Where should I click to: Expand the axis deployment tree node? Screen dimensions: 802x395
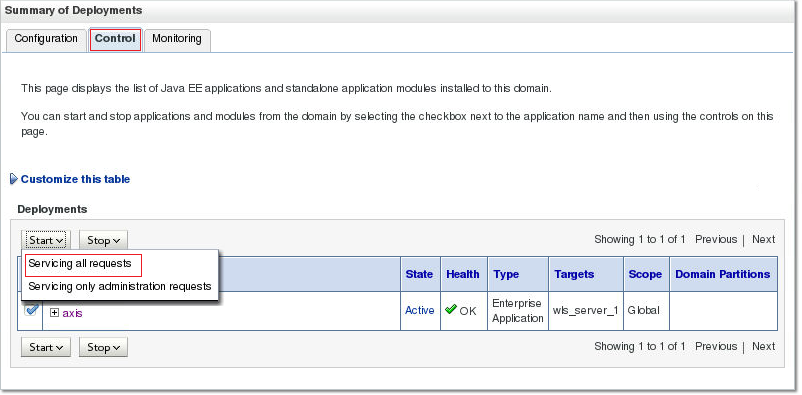point(54,313)
